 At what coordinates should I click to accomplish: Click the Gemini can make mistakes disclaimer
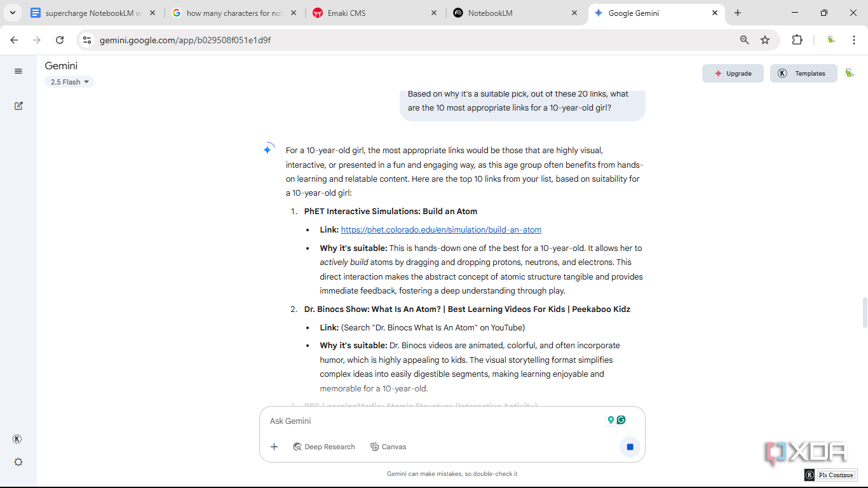pos(452,473)
